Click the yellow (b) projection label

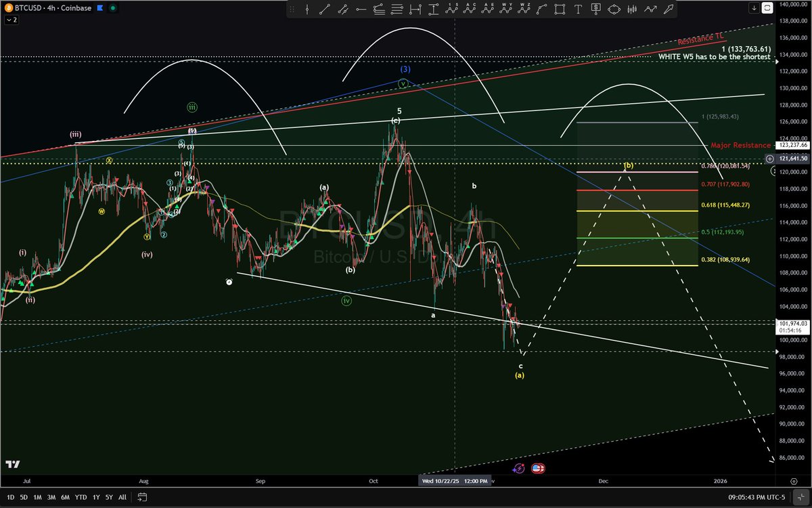(628, 165)
